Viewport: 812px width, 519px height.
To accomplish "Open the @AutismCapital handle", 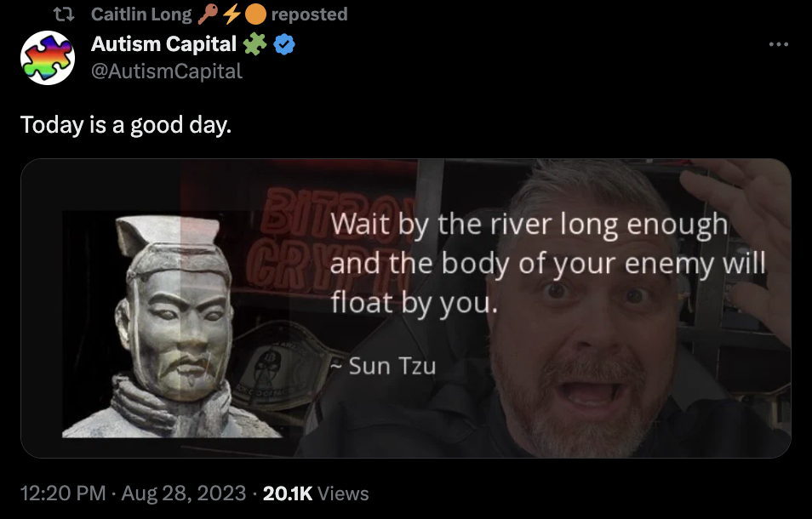I will 167,71.
